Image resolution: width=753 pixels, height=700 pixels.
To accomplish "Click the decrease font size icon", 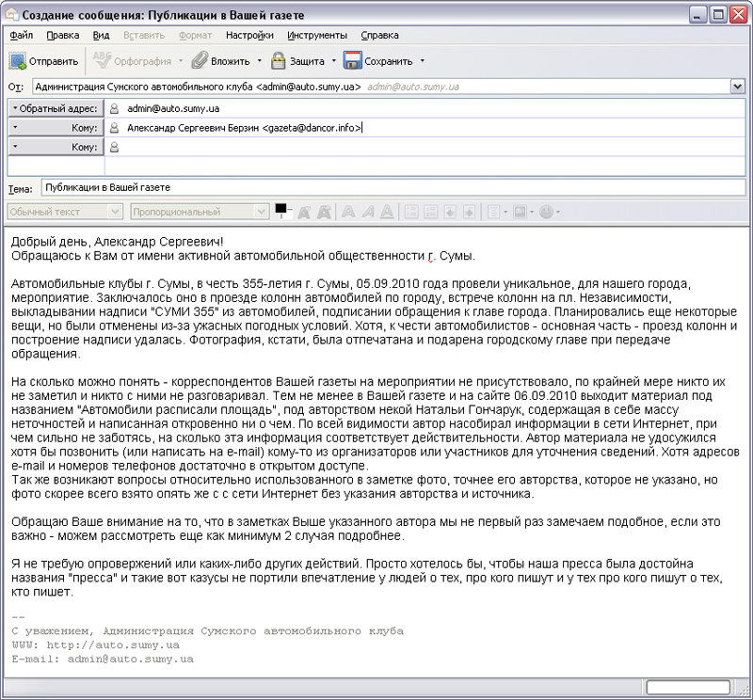I will click(304, 212).
